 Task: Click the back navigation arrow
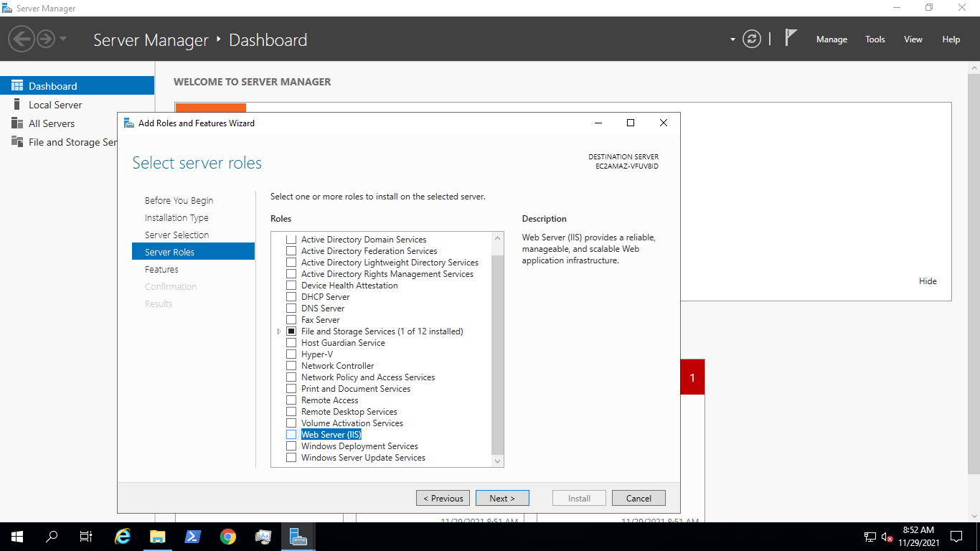(x=22, y=39)
